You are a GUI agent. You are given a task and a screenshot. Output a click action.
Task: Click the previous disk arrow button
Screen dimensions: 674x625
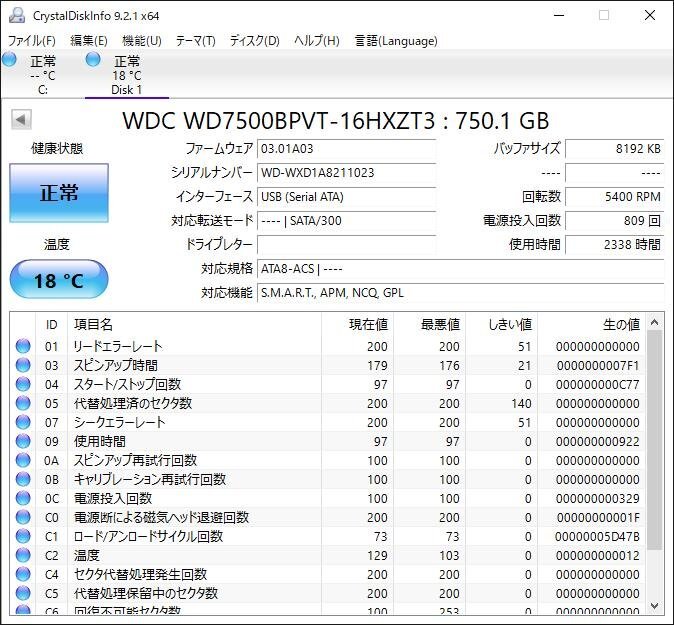[x=21, y=119]
